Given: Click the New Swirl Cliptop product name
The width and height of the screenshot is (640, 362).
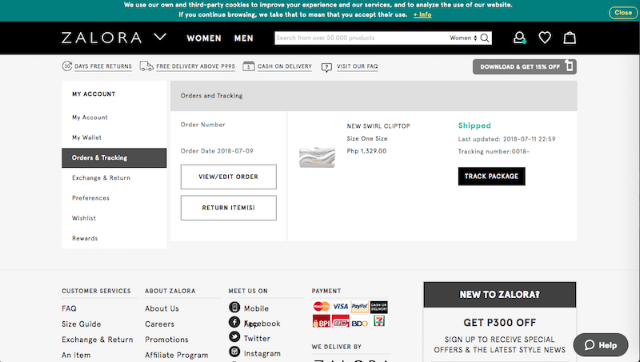Looking at the screenshot, I should pyautogui.click(x=378, y=126).
